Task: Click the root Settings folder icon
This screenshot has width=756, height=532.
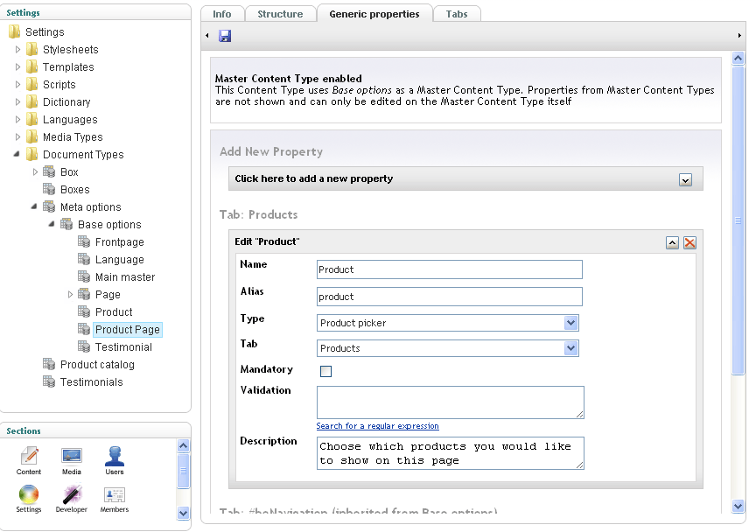Action: pos(15,31)
